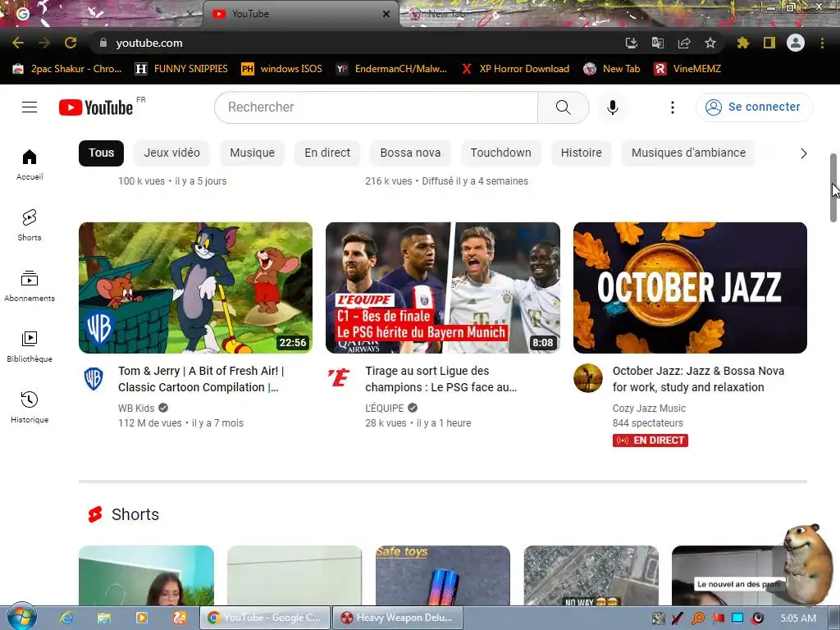Select the En direct filter chip

point(327,153)
